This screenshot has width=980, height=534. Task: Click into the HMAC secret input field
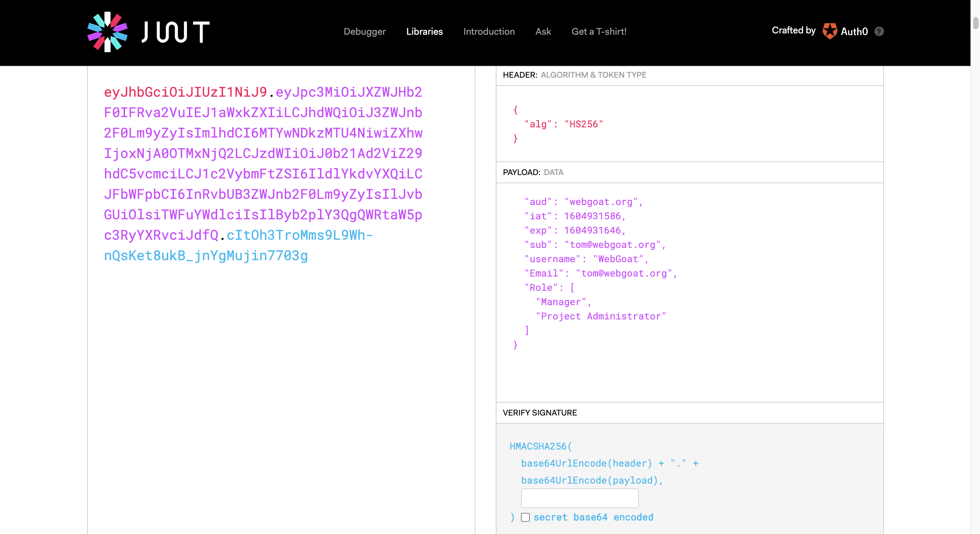coord(580,498)
